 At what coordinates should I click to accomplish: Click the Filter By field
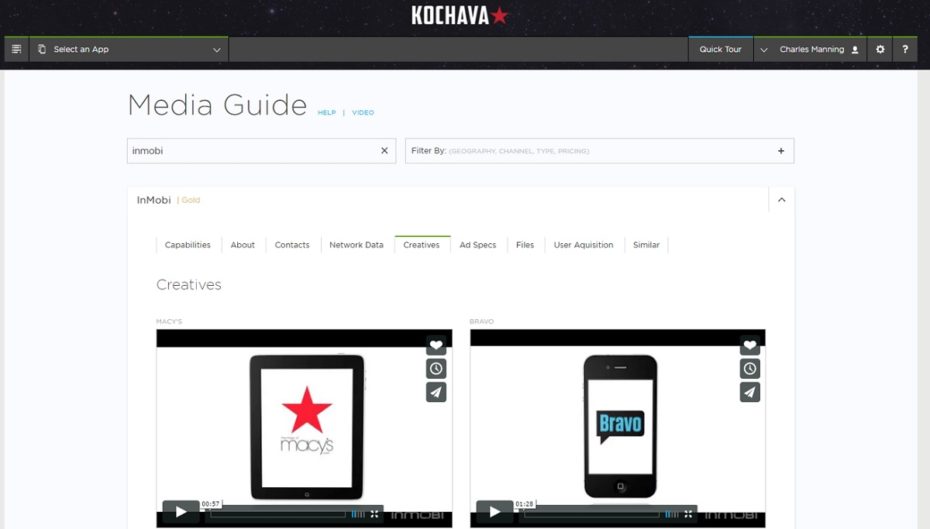pos(599,151)
